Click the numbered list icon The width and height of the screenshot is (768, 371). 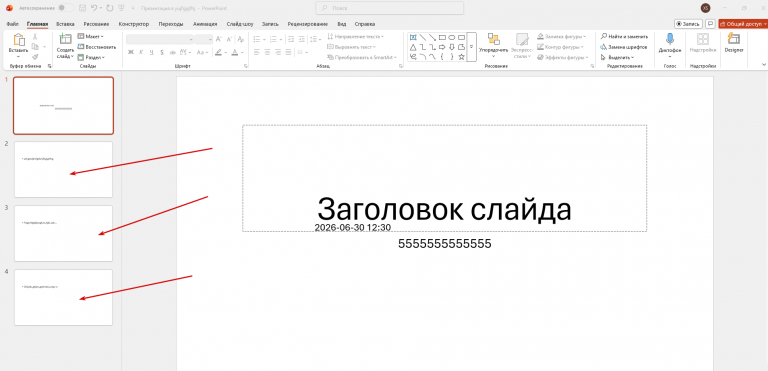[274, 39]
